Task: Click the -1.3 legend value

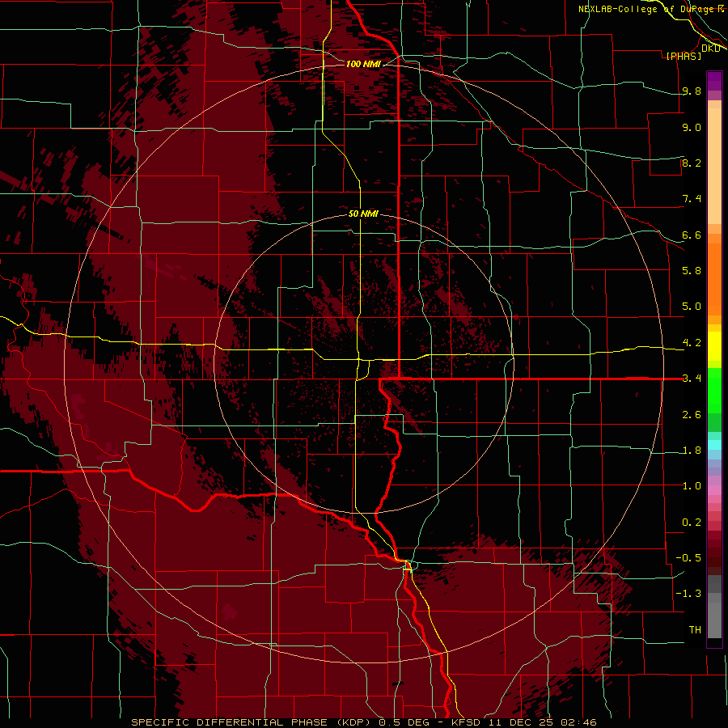Action: tap(688, 594)
